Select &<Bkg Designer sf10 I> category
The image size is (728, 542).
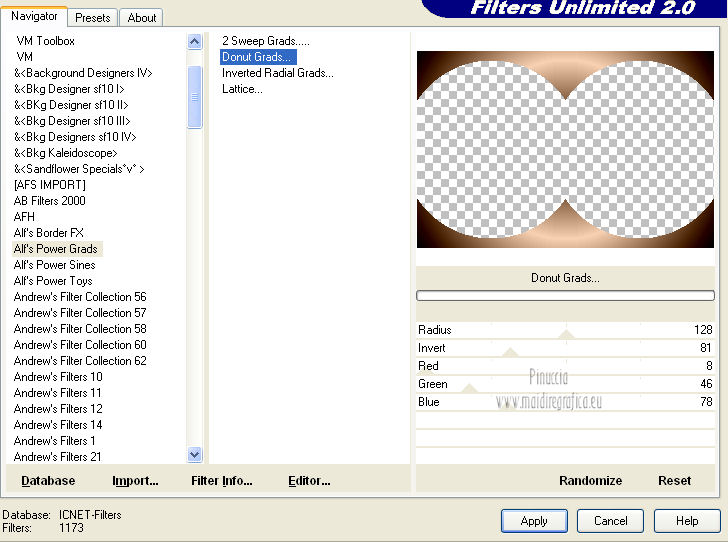tap(69, 89)
